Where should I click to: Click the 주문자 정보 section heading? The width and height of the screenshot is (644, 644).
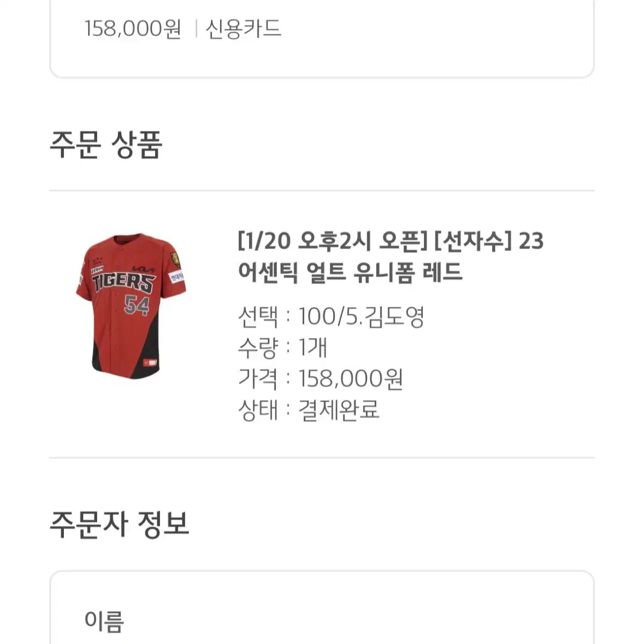(119, 524)
